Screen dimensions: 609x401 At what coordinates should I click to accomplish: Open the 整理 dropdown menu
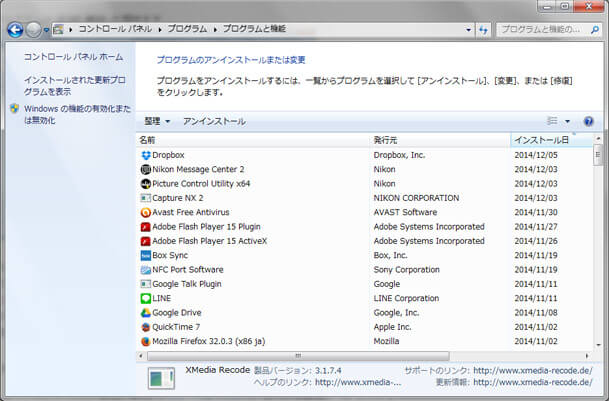coord(157,121)
